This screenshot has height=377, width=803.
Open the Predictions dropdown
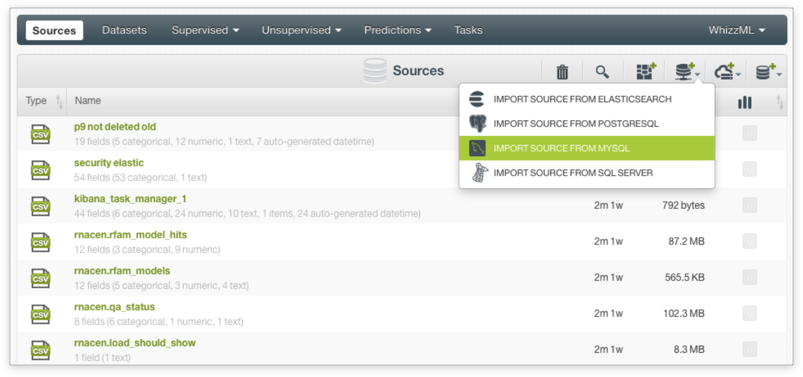tap(398, 30)
